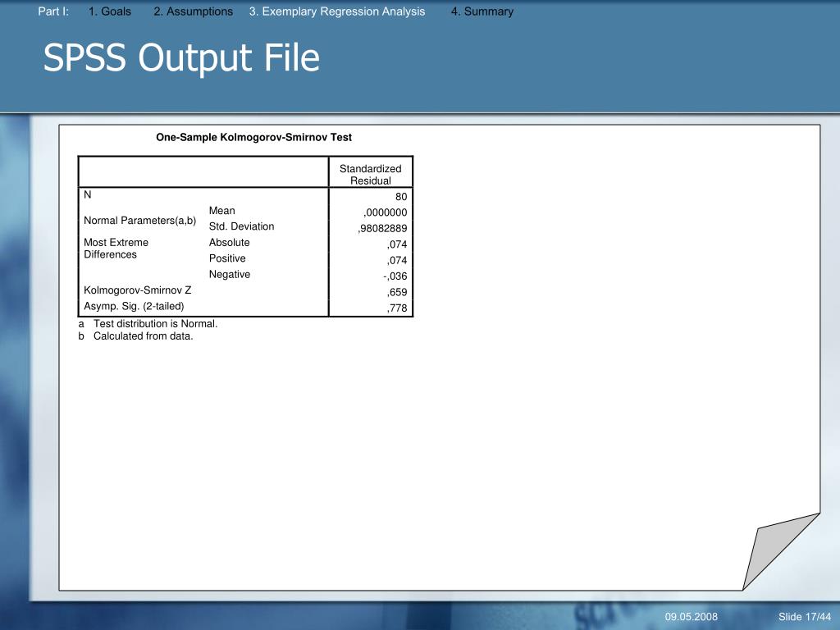Select the Negative value -,036
840x630 pixels.
coord(395,276)
